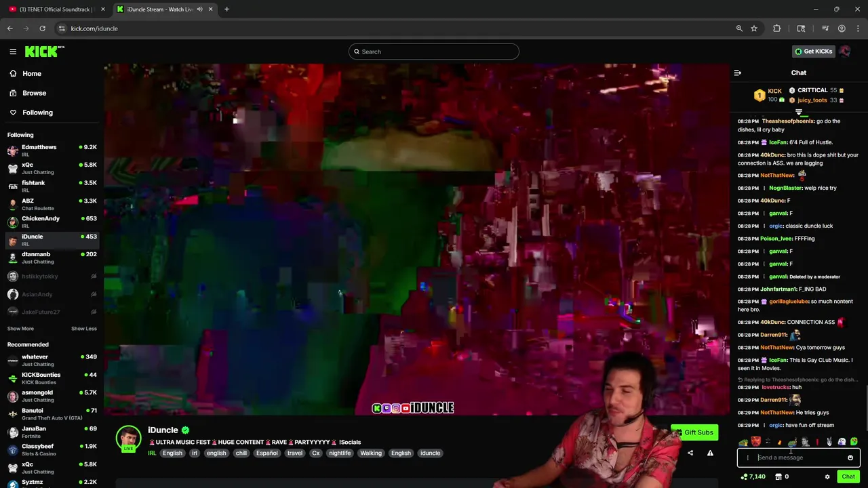
Task: Open Edmatthews channel from the following list
Action: pyautogui.click(x=52, y=150)
